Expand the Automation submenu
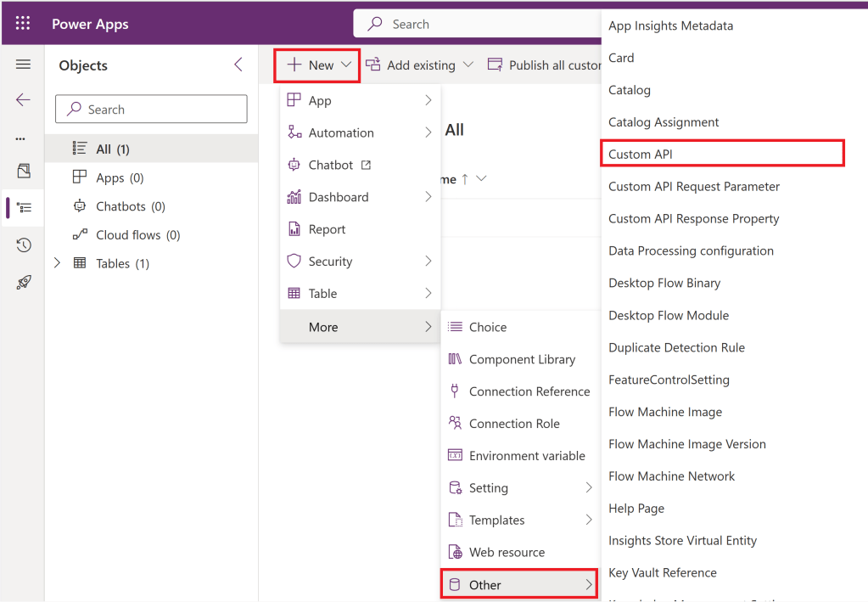 pos(360,132)
